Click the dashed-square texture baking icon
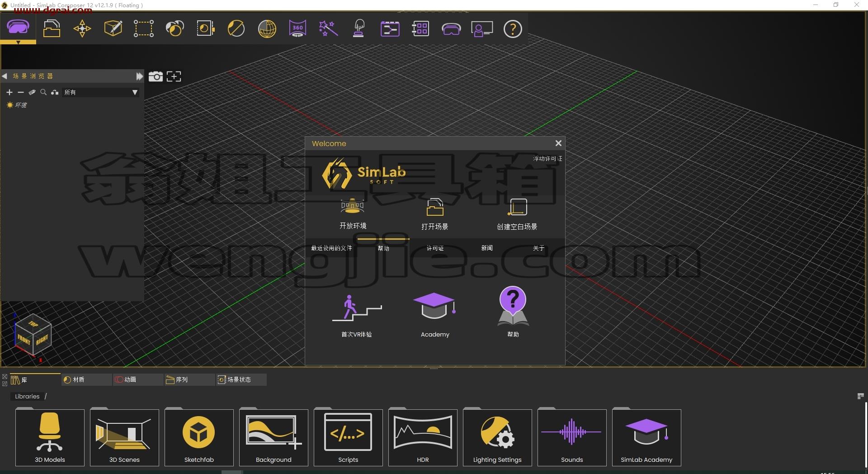Viewport: 868px width, 474px height. tap(205, 28)
